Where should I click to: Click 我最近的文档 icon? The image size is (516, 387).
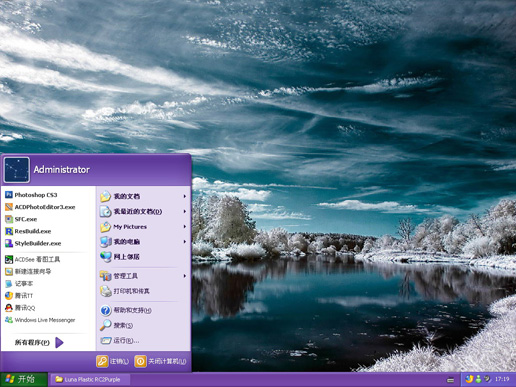pos(105,211)
